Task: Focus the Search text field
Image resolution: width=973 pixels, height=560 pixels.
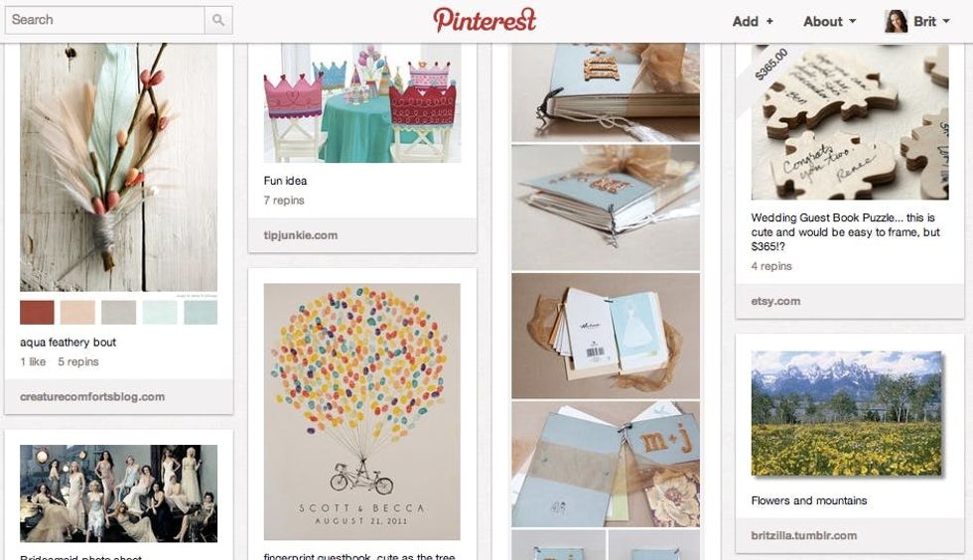Action: 105,20
